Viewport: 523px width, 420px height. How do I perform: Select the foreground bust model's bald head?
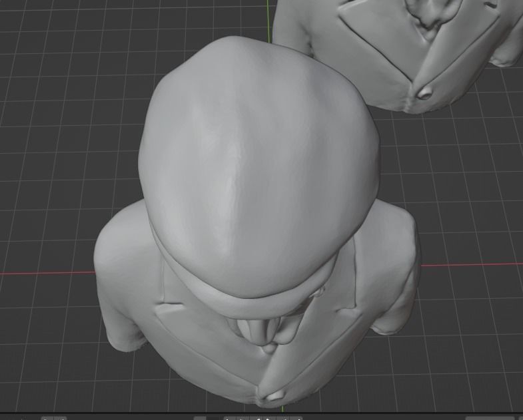[259, 166]
